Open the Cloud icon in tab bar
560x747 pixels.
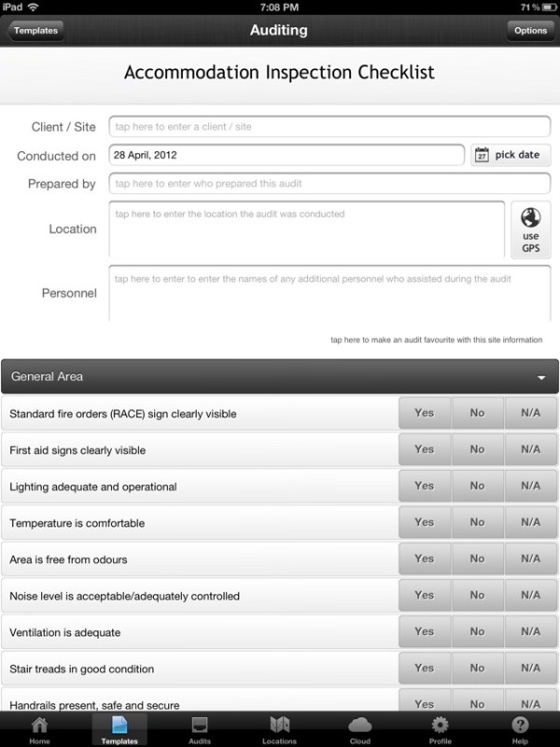pos(359,726)
